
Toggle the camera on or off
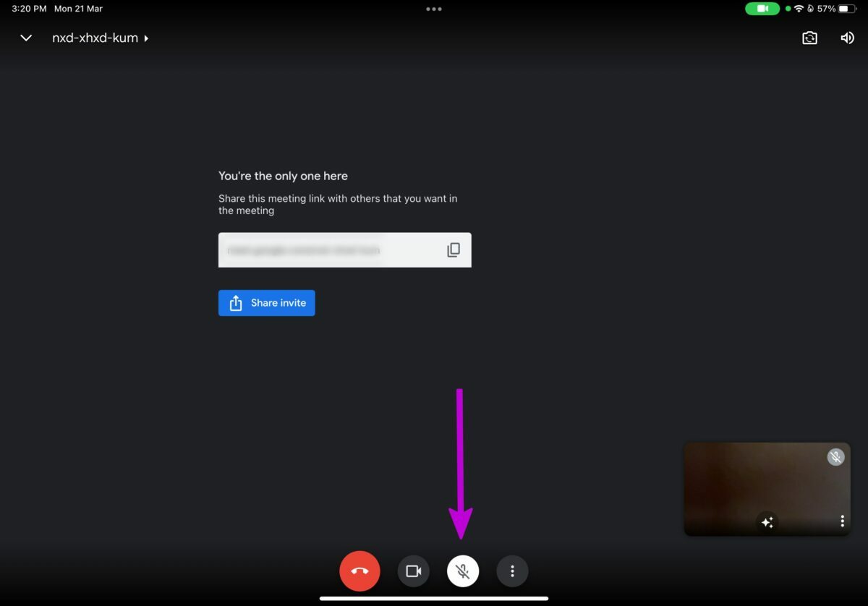pyautogui.click(x=414, y=571)
